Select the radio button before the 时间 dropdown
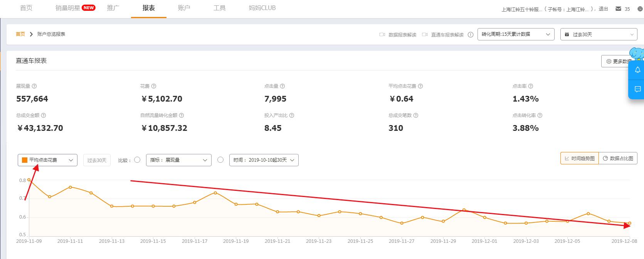This screenshot has height=259, width=644. 220,160
